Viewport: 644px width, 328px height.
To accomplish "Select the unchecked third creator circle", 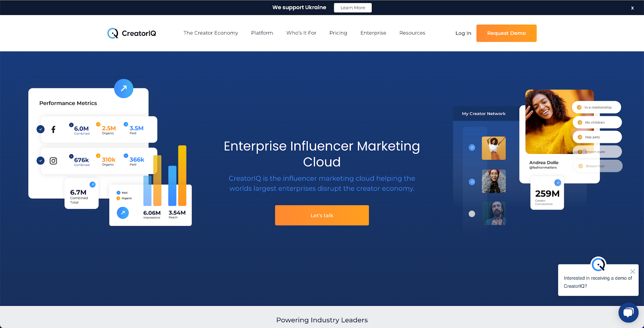I will click(472, 214).
